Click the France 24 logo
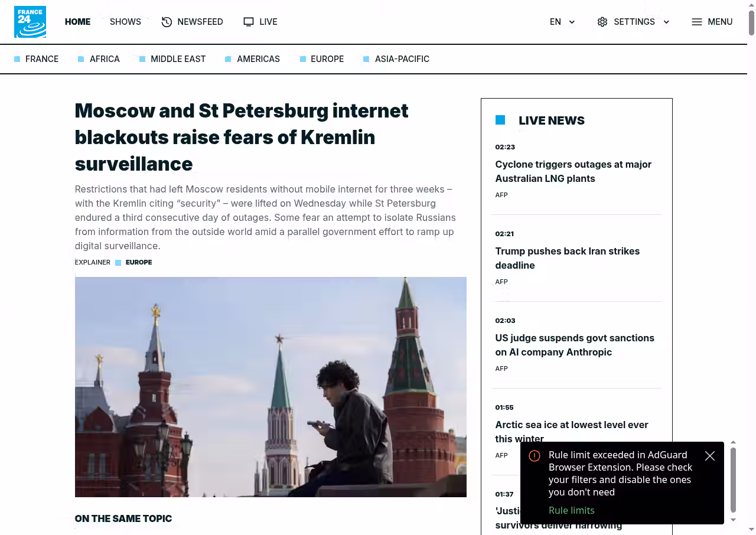This screenshot has height=535, width=756. pyautogui.click(x=30, y=22)
